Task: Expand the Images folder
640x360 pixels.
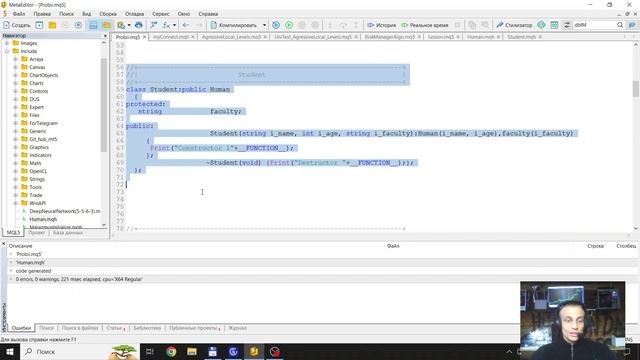Action: click(7, 43)
